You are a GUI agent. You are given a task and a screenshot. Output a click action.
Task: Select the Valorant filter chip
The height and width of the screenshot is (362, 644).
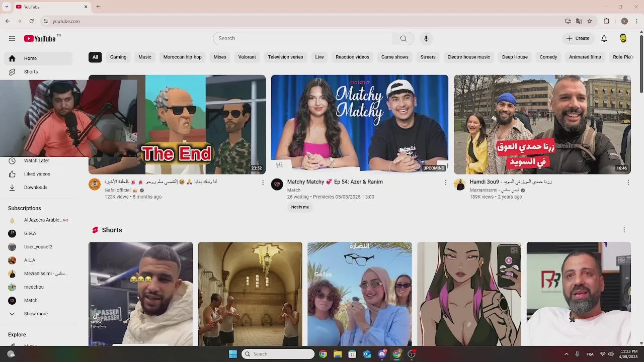coord(247,57)
